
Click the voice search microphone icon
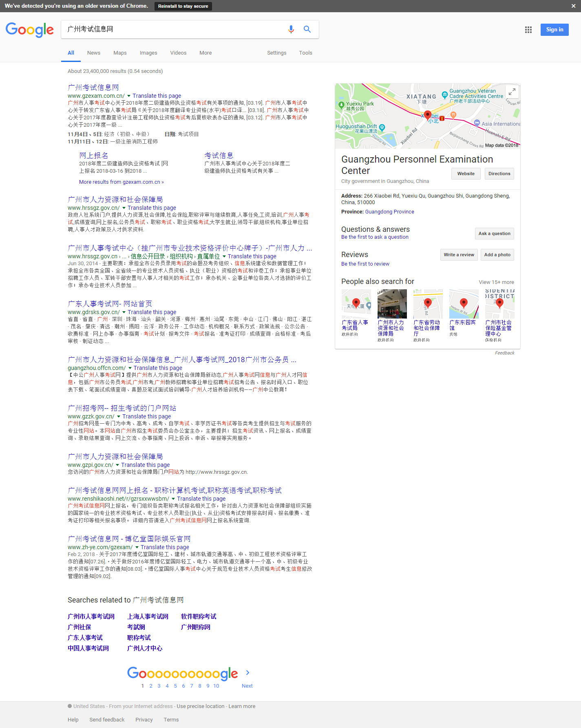[x=291, y=29]
